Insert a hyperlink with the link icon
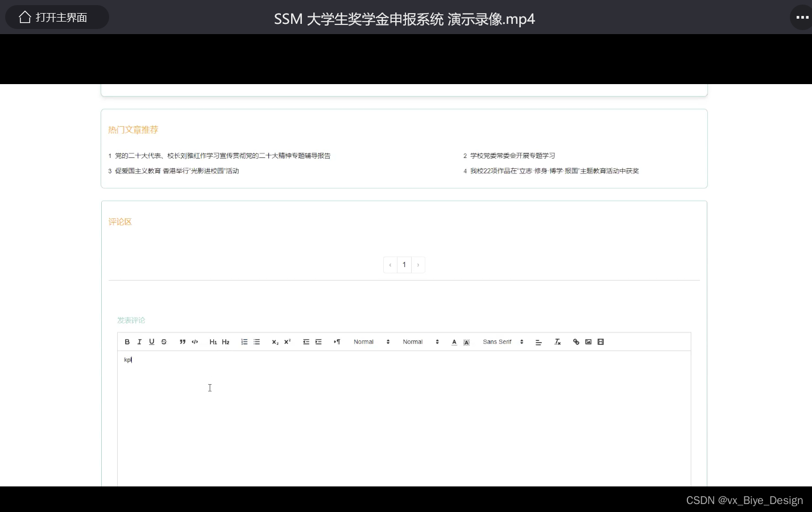Image resolution: width=812 pixels, height=512 pixels. click(x=576, y=342)
